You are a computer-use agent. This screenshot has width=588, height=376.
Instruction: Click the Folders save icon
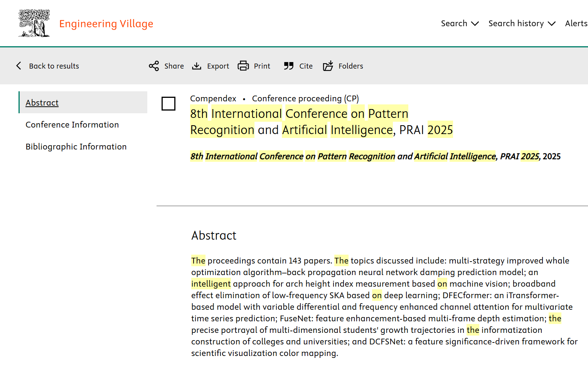point(328,66)
